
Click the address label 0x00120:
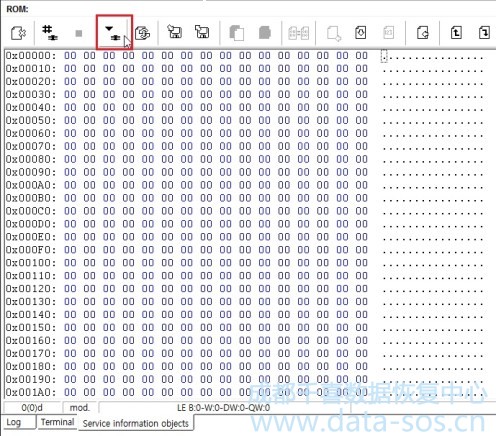(x=31, y=289)
